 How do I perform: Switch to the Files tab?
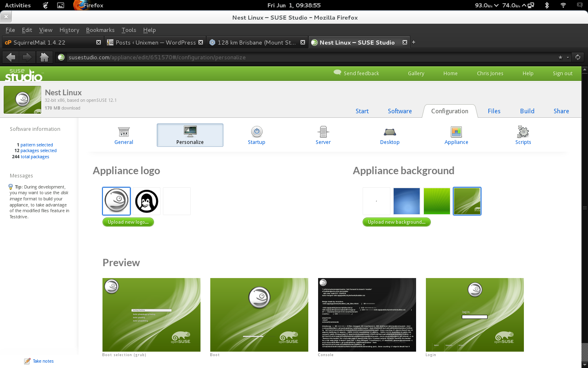point(494,111)
